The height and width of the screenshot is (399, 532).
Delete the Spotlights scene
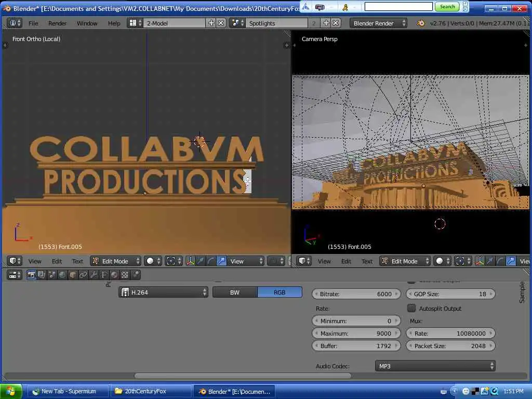click(336, 23)
